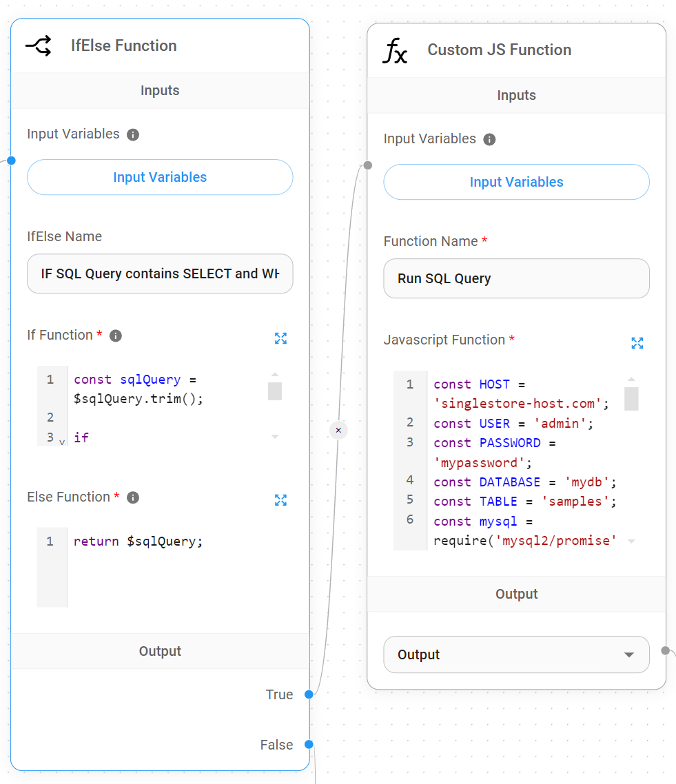
Task: Click the If Function editor scrollbar thumb
Action: [x=275, y=391]
